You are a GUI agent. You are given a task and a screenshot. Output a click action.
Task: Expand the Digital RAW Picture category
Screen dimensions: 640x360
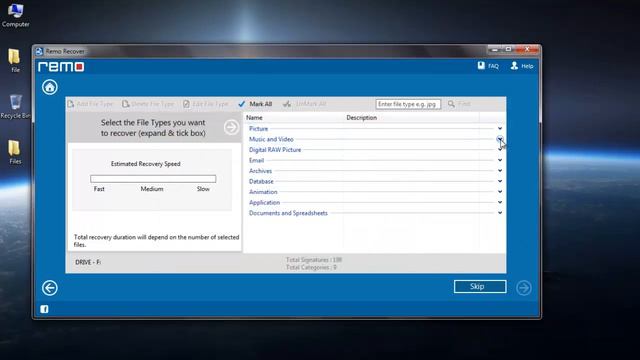pyautogui.click(x=500, y=150)
